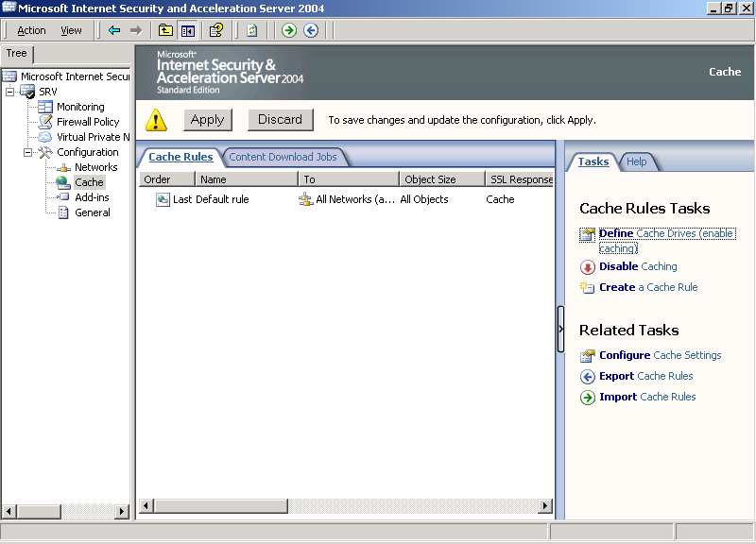Click the Forward arrow in the toolbar
Image resolution: width=756 pixels, height=544 pixels.
coord(136,30)
